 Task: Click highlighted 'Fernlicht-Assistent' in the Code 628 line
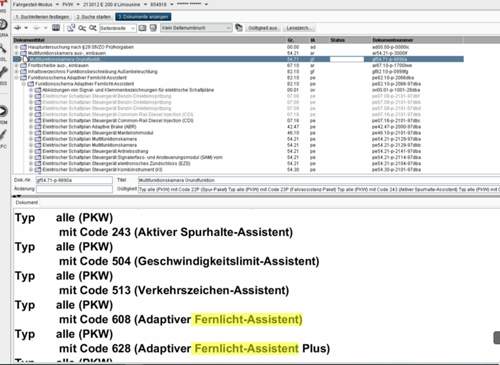click(246, 348)
